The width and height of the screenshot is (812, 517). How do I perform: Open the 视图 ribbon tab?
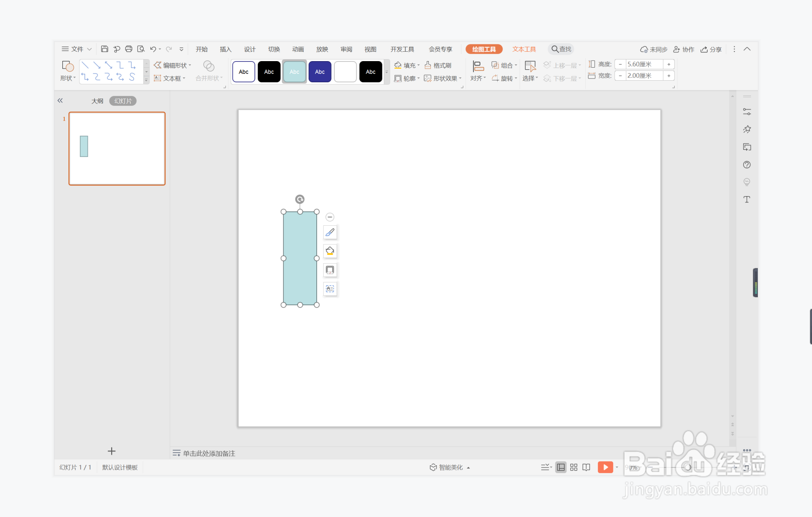370,49
